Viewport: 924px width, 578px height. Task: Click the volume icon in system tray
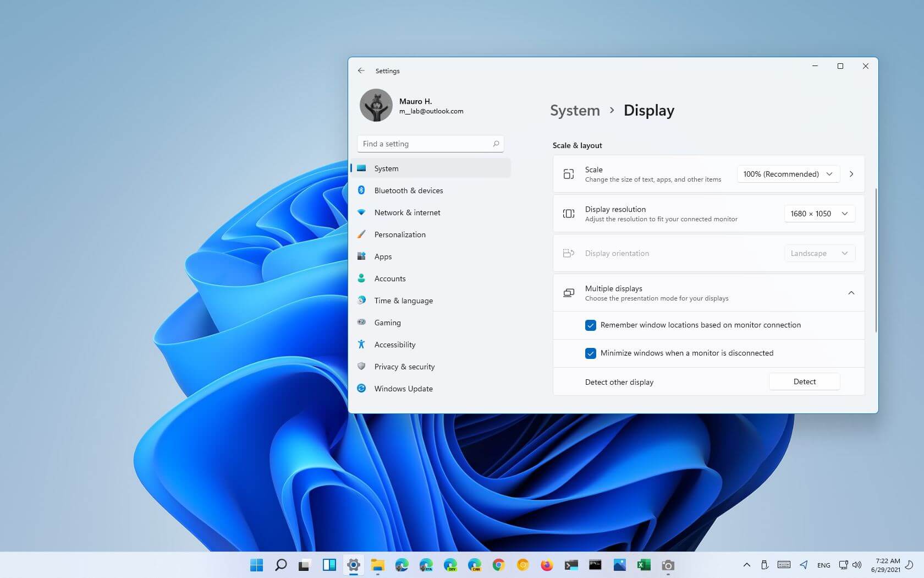click(x=857, y=565)
